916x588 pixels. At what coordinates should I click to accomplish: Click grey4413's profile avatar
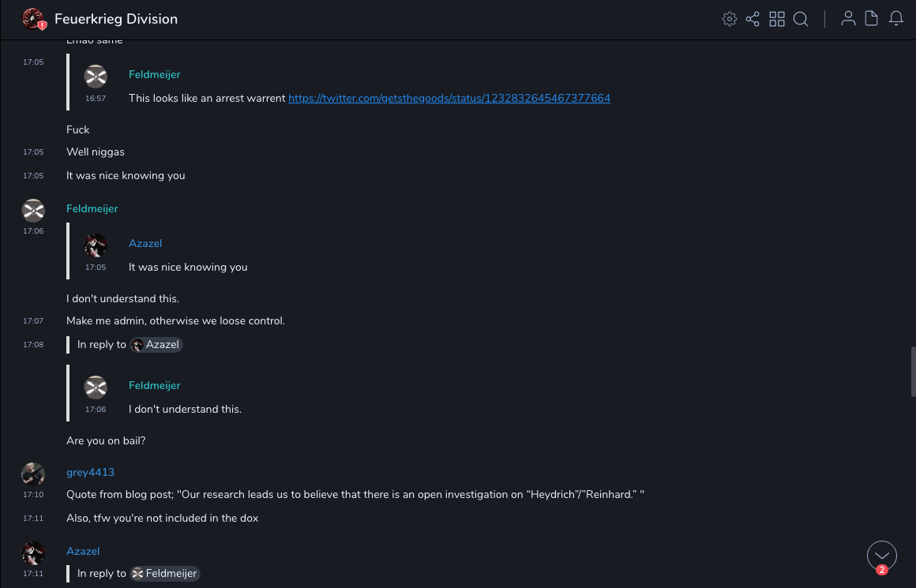pos(33,474)
